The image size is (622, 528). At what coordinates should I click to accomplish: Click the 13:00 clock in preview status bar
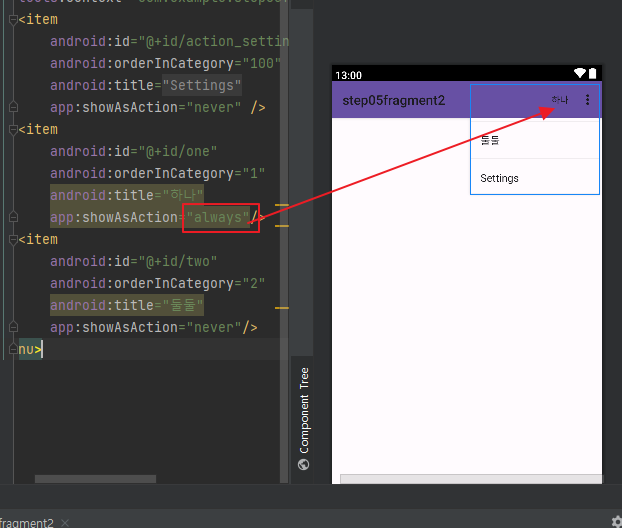(x=349, y=75)
